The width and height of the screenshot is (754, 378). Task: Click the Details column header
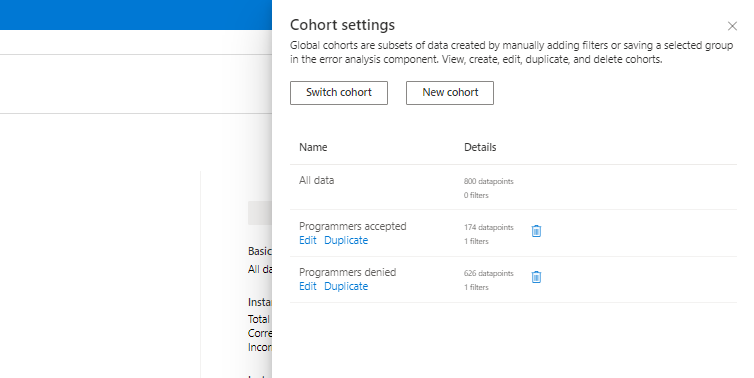tap(480, 147)
